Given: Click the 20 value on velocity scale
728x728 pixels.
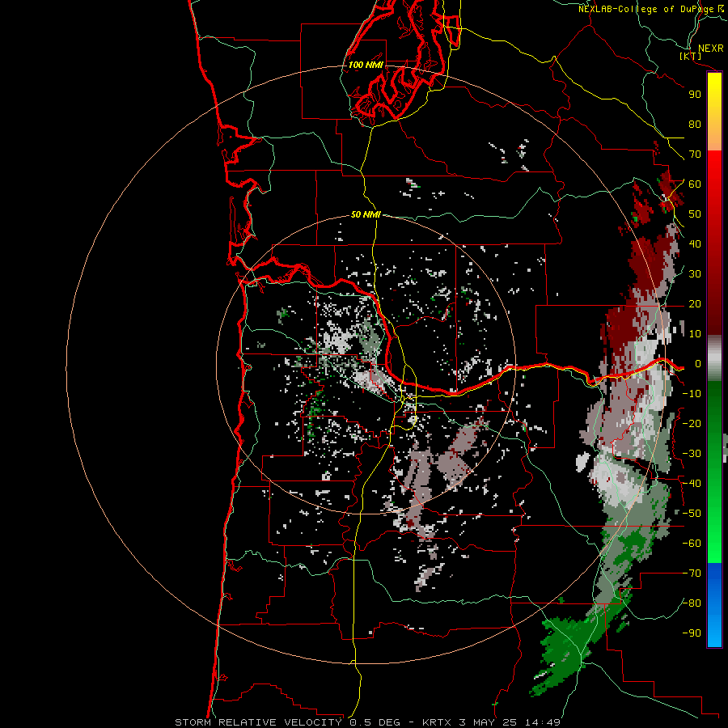Looking at the screenshot, I should 695,303.
